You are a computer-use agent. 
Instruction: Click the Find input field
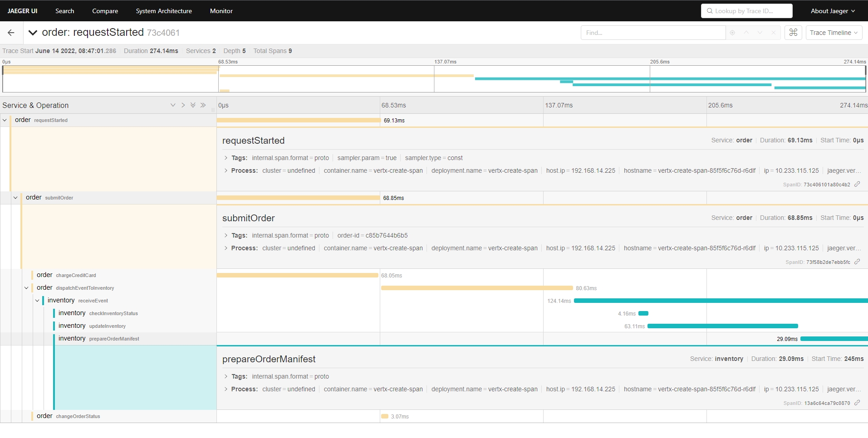point(652,33)
